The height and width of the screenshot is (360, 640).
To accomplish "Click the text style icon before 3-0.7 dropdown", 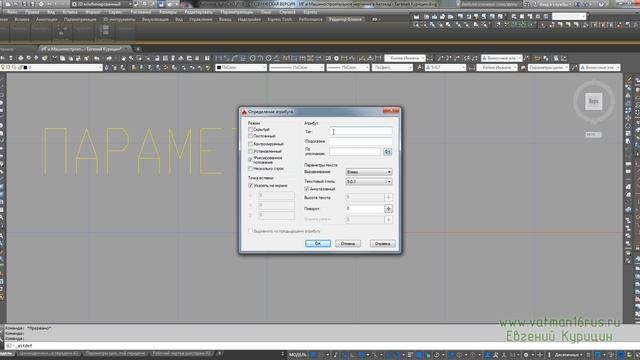I will coord(419,67).
